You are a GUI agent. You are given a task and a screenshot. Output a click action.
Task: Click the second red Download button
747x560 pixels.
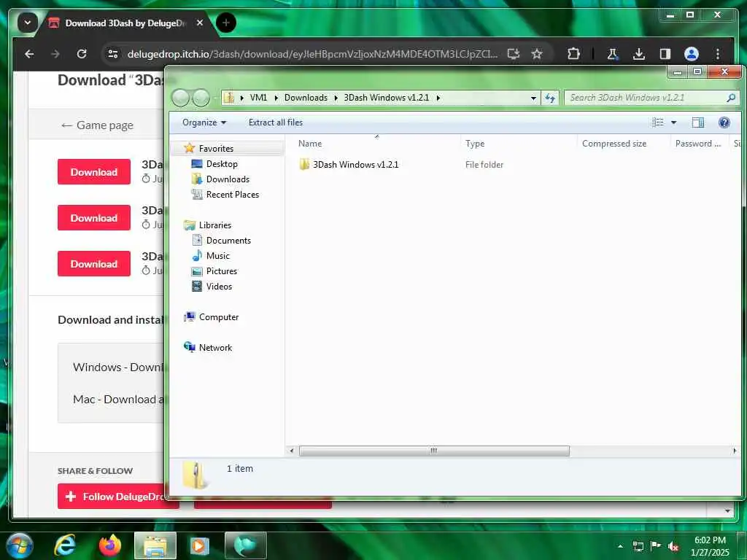click(x=94, y=217)
